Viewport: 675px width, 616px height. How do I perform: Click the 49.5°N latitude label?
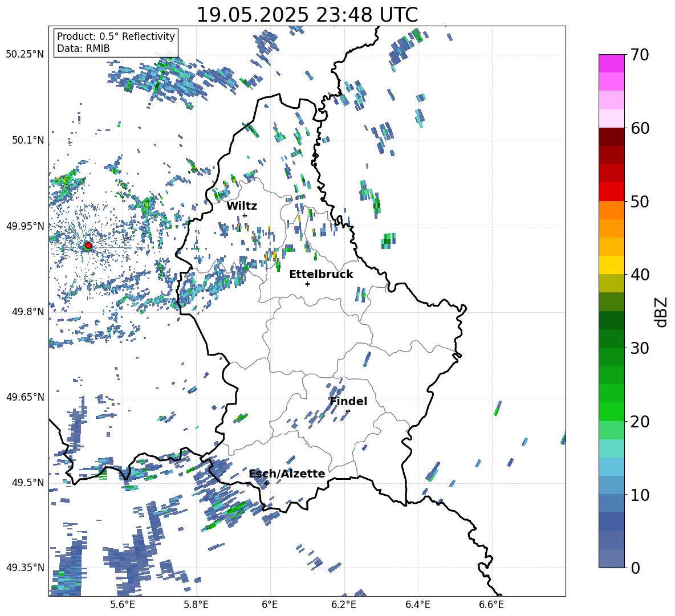28,483
